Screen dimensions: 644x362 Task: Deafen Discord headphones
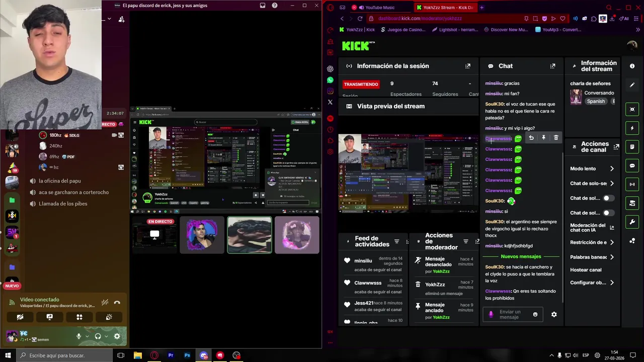click(98, 336)
